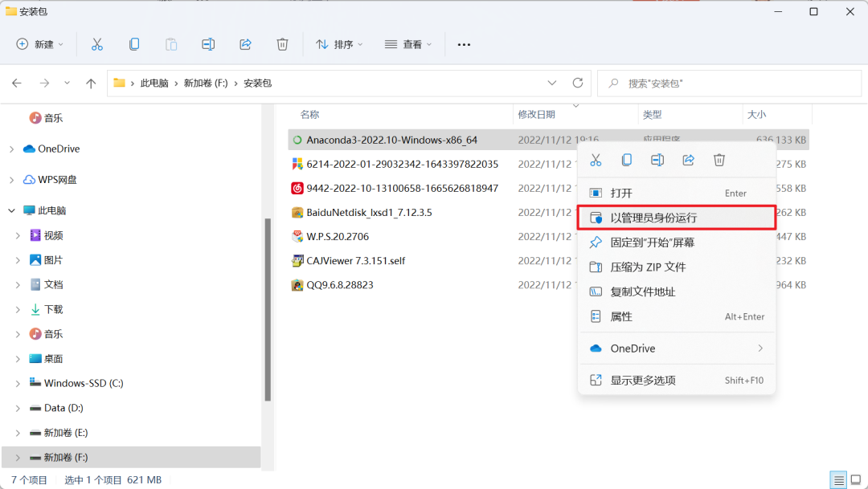Refresh the current folder view
This screenshot has width=868, height=489.
[x=577, y=83]
